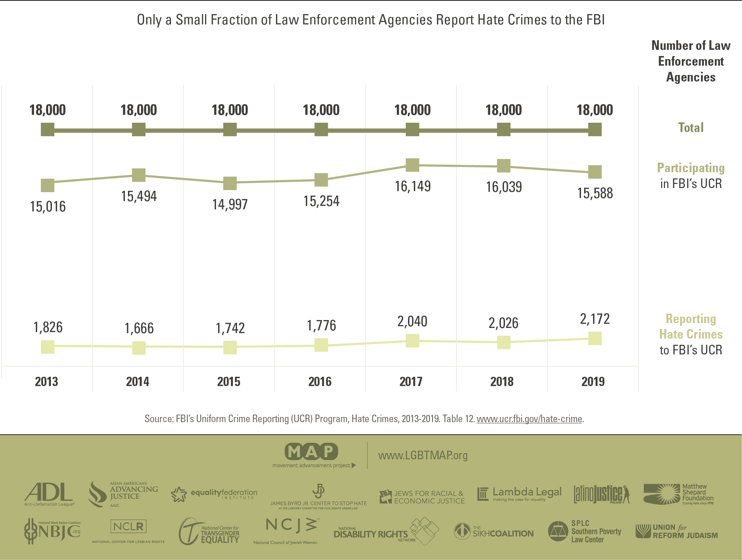Click the 2013 year axis label
The width and height of the screenshot is (742, 560).
pos(46,382)
